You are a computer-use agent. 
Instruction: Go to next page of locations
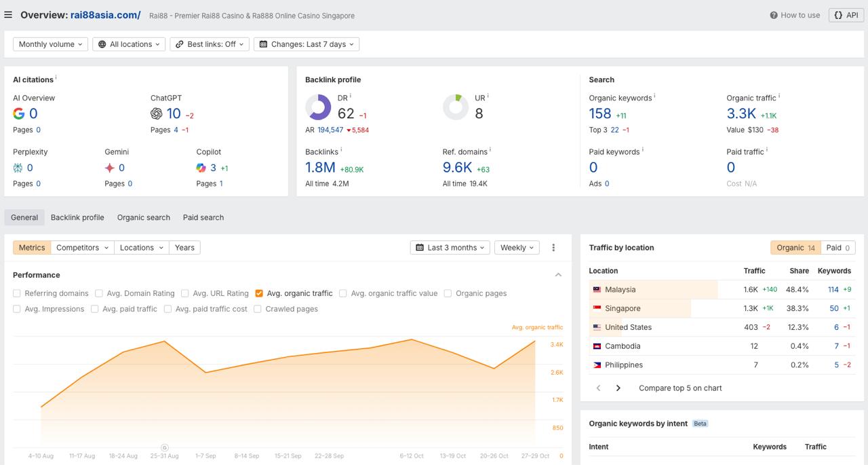click(618, 388)
